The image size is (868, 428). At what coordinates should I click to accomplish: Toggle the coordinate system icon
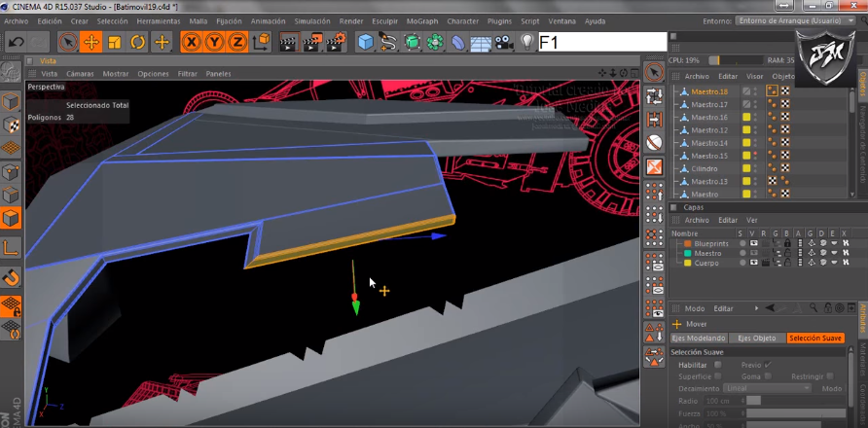(262, 42)
